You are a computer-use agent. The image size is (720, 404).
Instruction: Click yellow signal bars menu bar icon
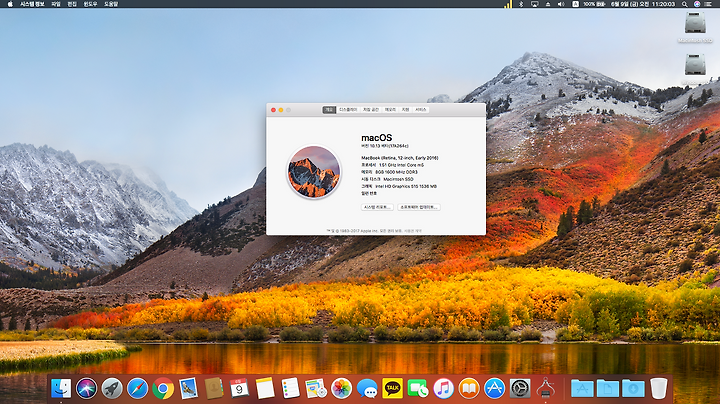[508, 4]
